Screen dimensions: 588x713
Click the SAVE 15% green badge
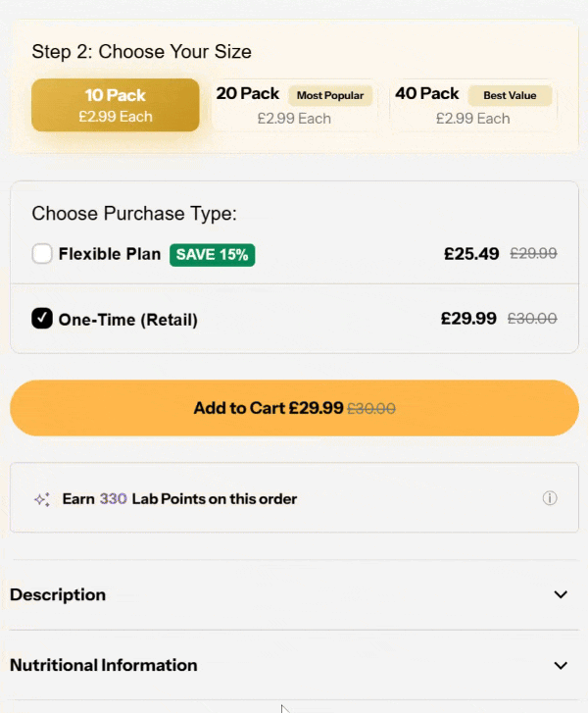212,255
